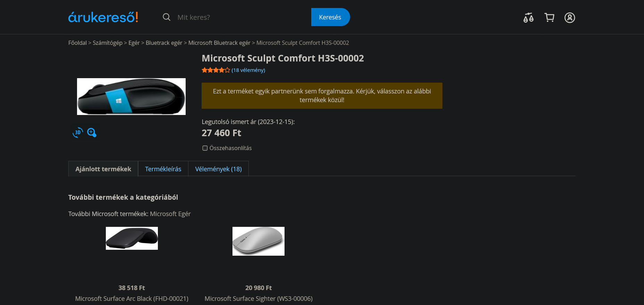The height and width of the screenshot is (305, 644).
Task: Click the star rating icons
Action: [216, 70]
